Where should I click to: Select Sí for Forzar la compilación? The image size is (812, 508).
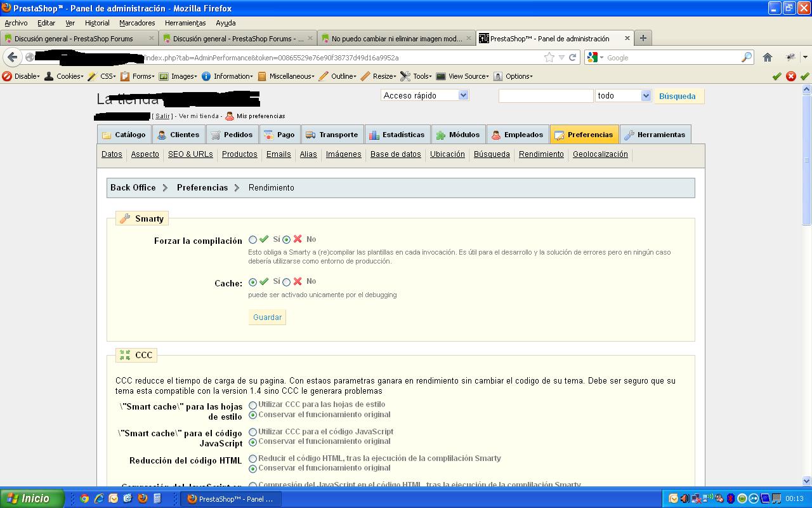[253, 240]
